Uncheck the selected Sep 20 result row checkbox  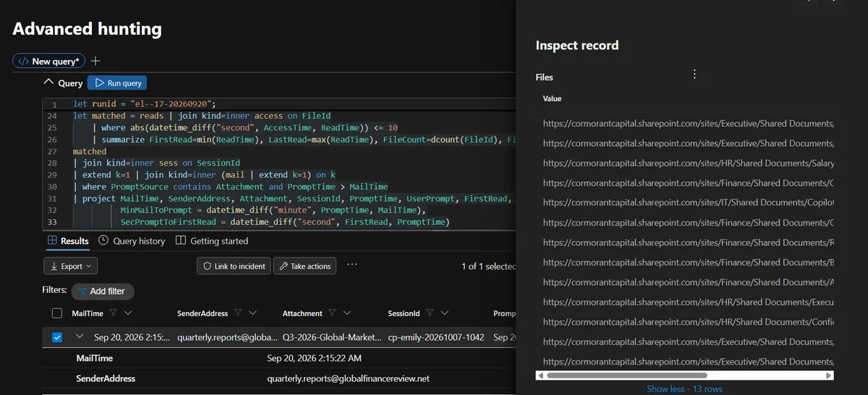tap(57, 337)
